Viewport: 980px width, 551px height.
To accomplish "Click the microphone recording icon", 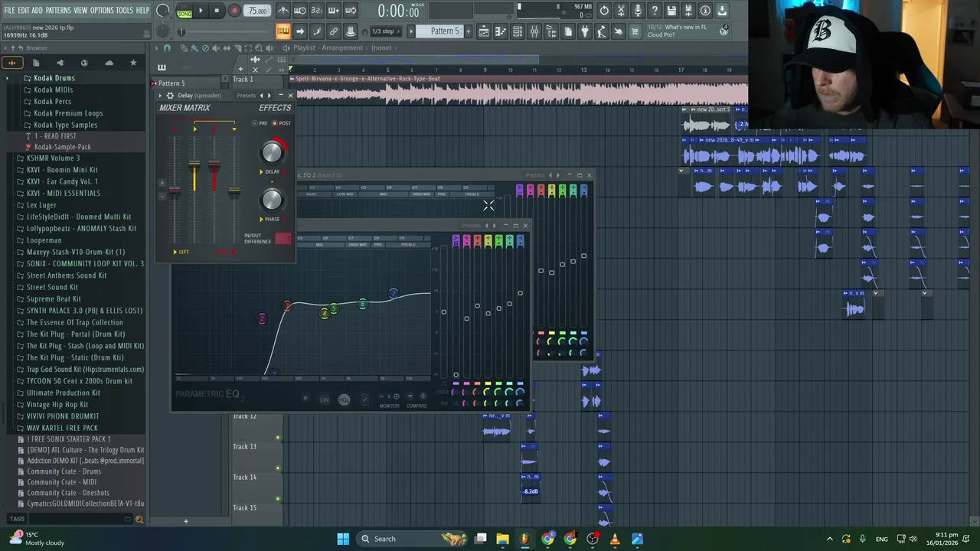I will tap(638, 11).
